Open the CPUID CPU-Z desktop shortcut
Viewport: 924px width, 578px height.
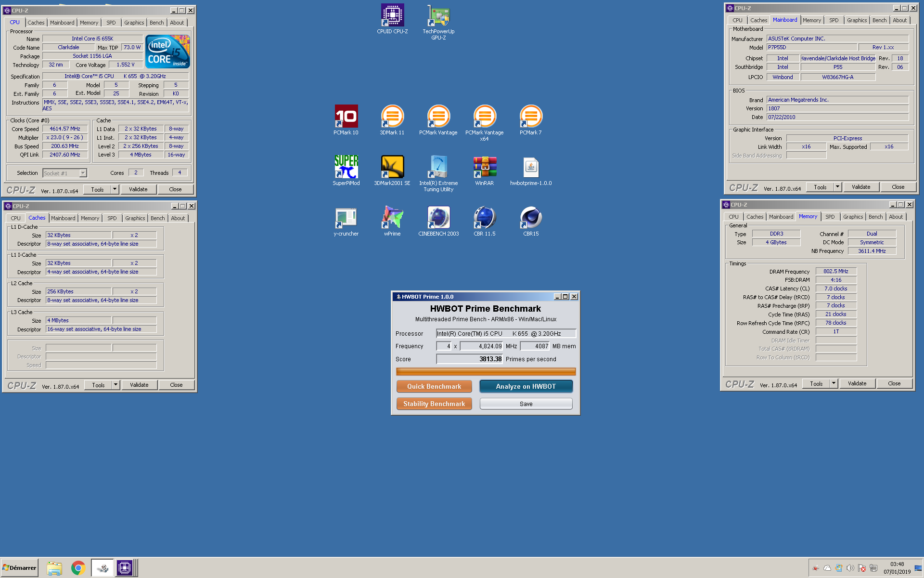point(392,19)
